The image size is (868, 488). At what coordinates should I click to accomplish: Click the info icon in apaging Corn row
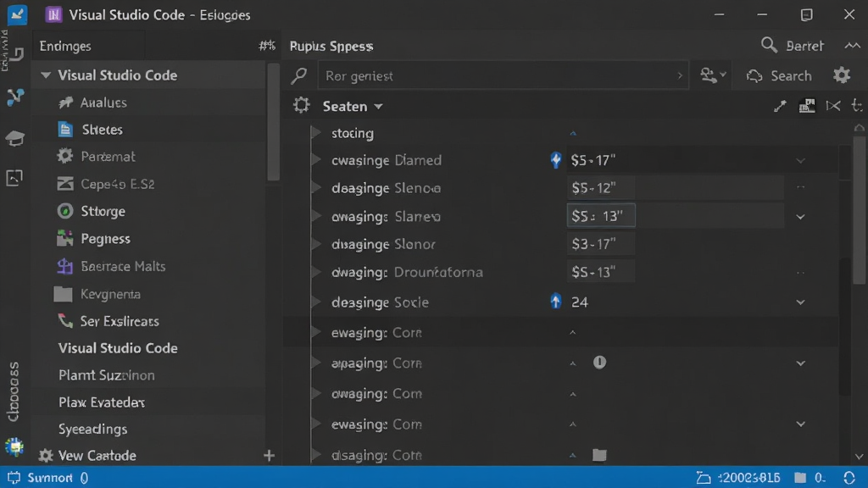tap(599, 363)
